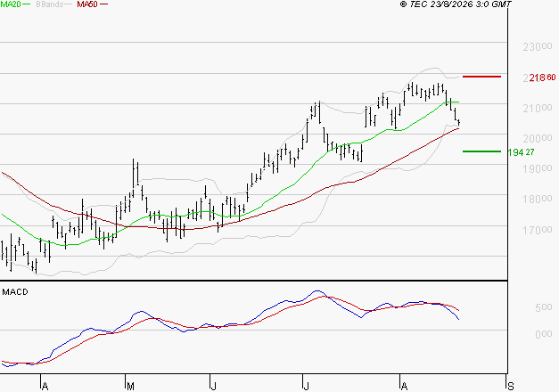Image resolution: width=559 pixels, height=392 pixels.
Task: Click the 180.00 price axis label
Action: (538, 199)
